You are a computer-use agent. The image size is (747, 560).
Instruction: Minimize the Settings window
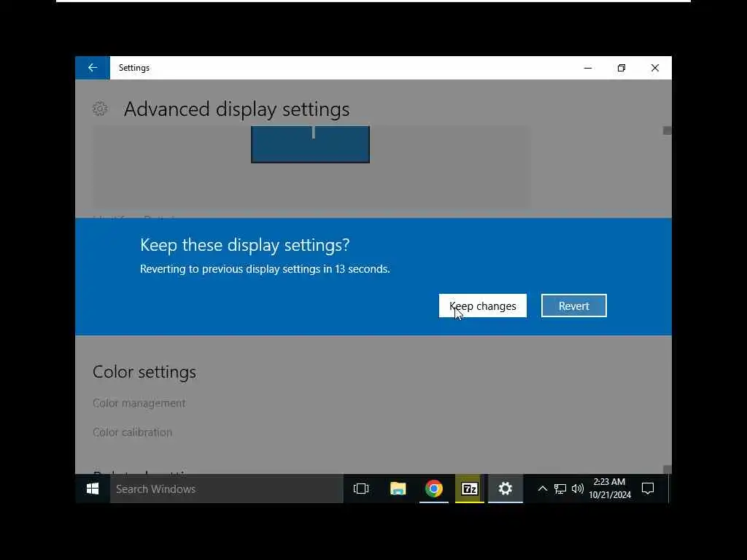click(x=588, y=68)
